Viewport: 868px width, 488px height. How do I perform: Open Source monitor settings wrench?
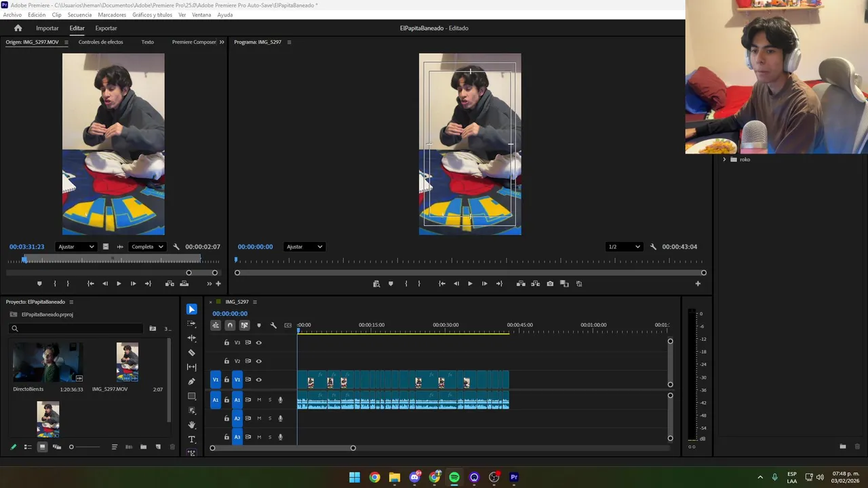[x=176, y=247]
